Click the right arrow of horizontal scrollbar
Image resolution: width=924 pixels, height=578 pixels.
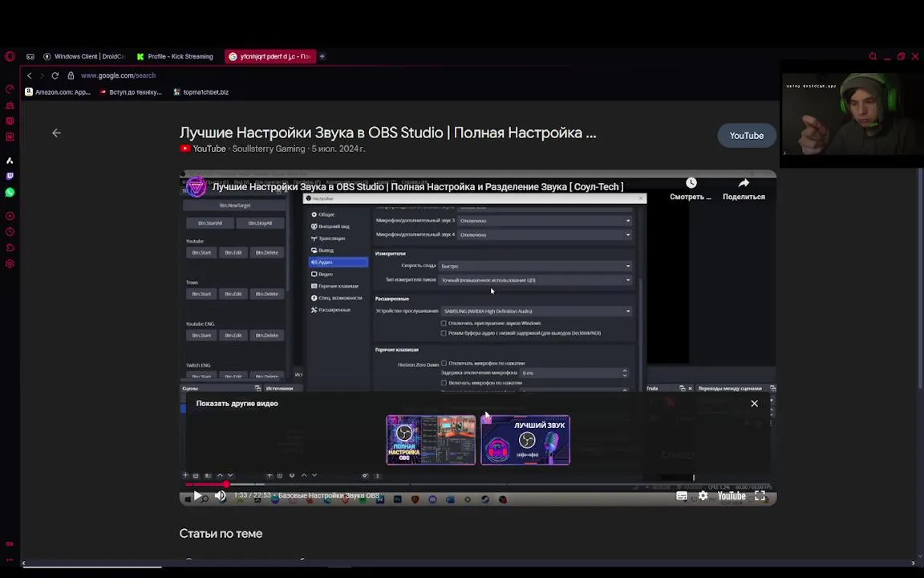914,564
